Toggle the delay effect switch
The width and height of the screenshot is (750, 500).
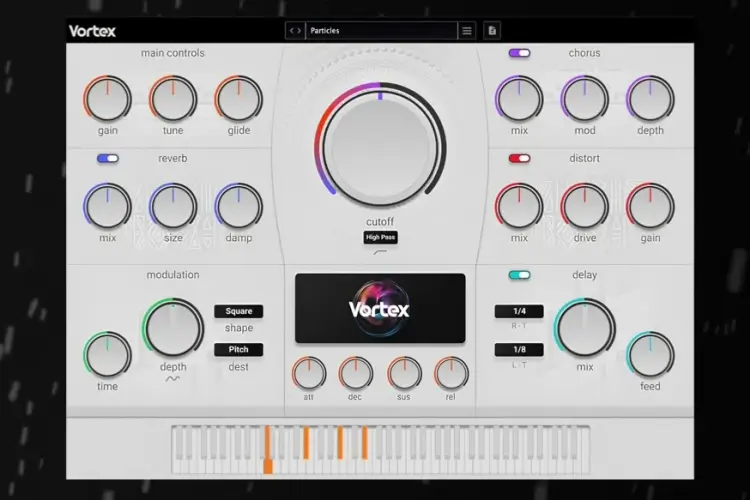[x=519, y=275]
